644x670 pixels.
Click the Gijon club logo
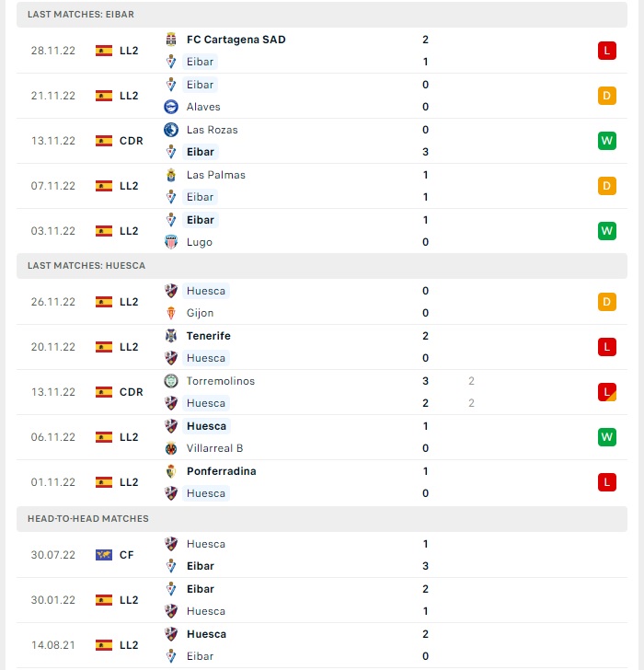171,313
